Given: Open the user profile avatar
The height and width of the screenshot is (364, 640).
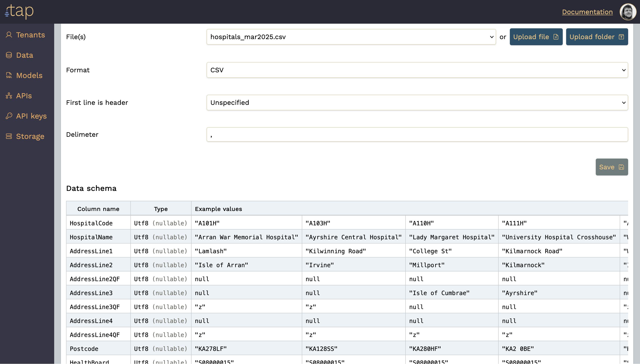Looking at the screenshot, I should coord(628,12).
